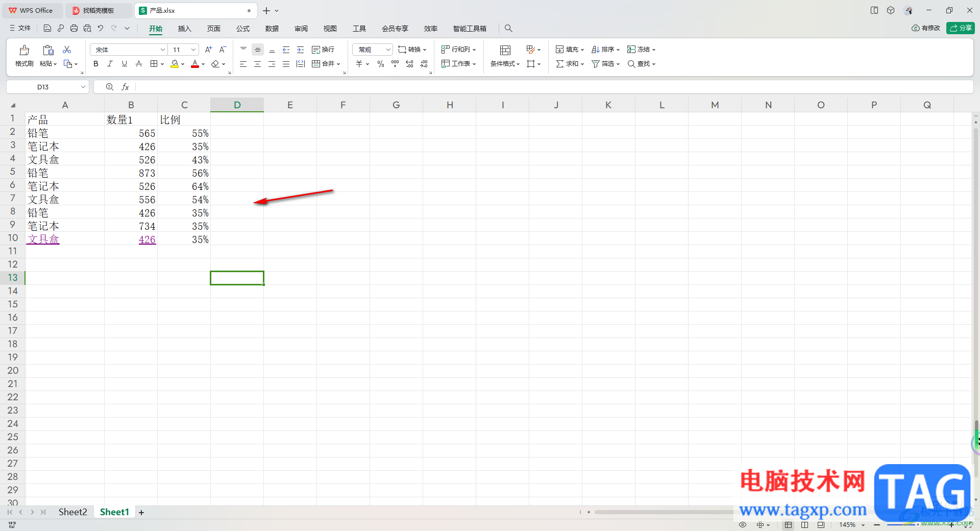Image resolution: width=980 pixels, height=531 pixels.
Task: Open the number format dropdown (常规)
Action: (x=388, y=50)
